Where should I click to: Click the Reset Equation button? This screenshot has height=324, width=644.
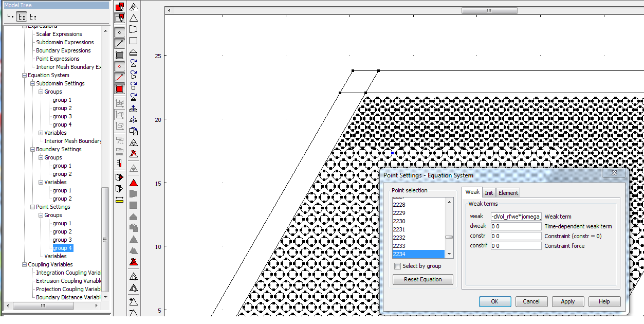422,279
